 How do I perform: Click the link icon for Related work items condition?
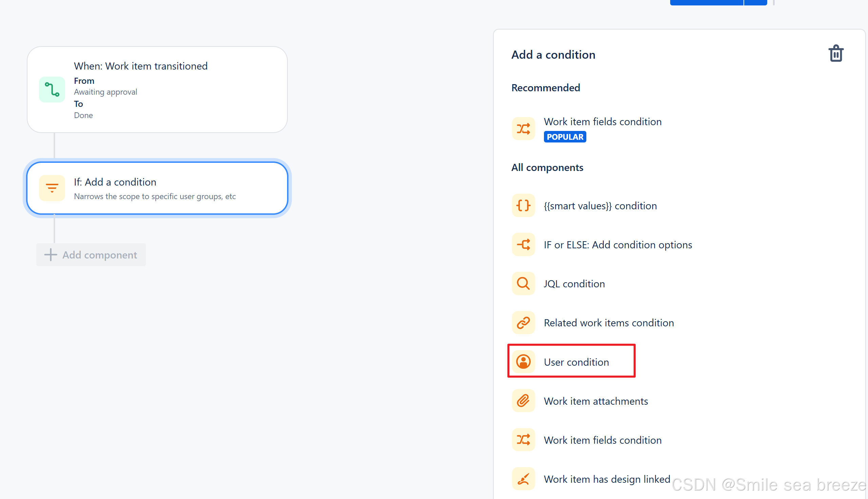(523, 322)
